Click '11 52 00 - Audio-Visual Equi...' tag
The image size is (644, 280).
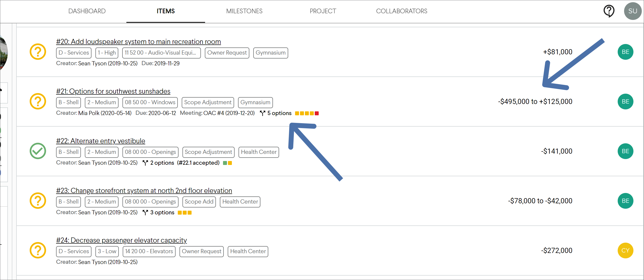click(162, 53)
